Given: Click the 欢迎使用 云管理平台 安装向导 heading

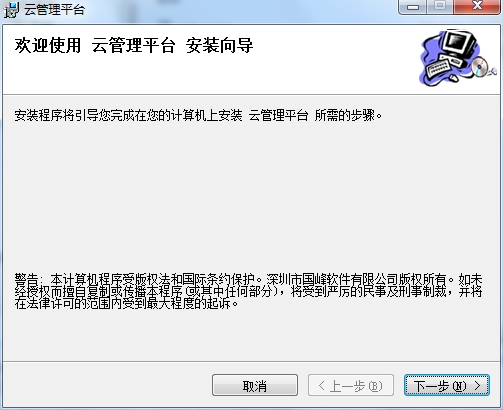Looking at the screenshot, I should pos(134,46).
